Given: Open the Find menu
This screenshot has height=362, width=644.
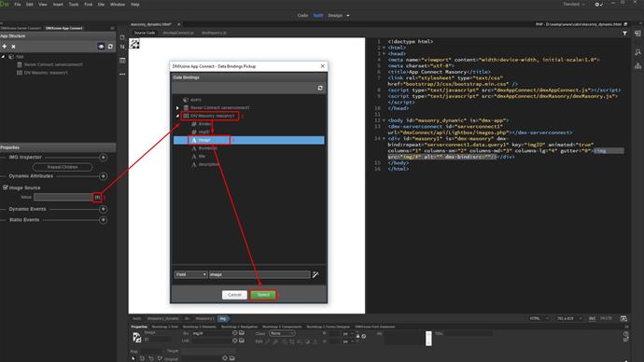Looking at the screenshot, I should click(88, 5).
